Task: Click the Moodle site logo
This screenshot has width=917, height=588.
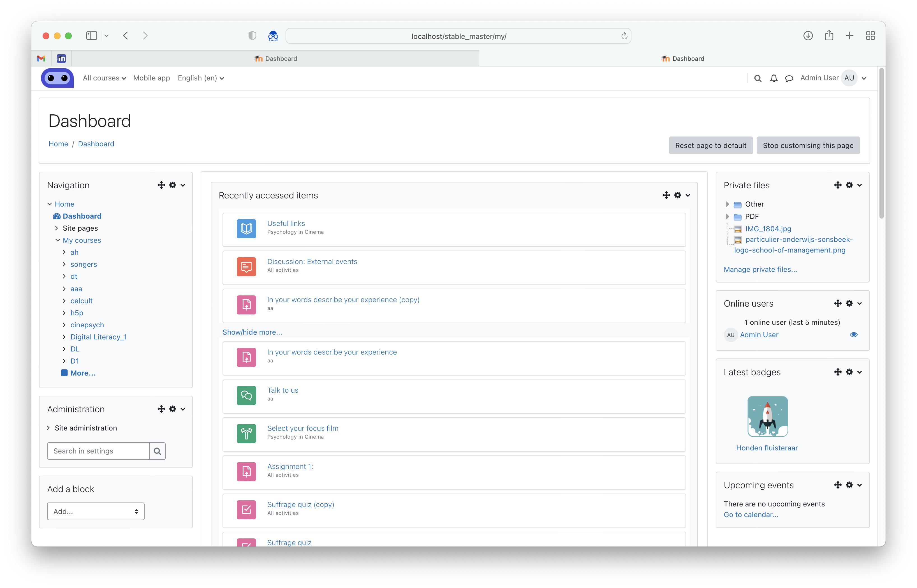Action: point(57,78)
